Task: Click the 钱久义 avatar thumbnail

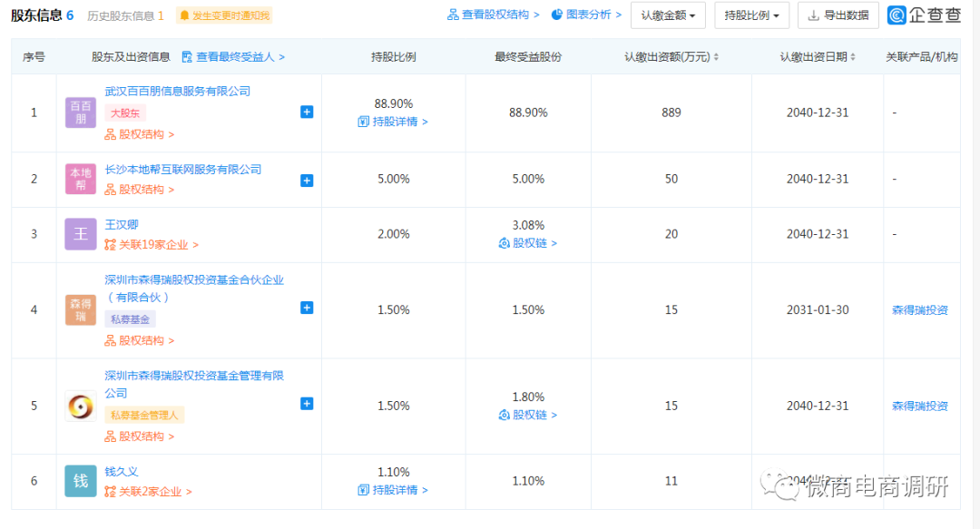Action: pos(81,481)
